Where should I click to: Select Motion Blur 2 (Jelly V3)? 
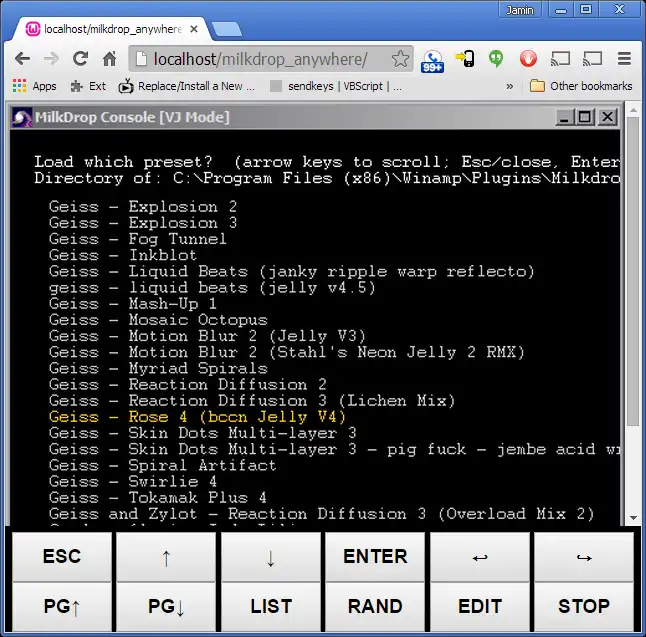tap(207, 336)
